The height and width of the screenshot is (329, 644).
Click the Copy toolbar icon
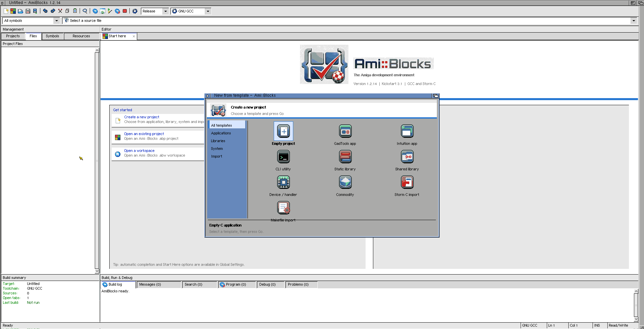pyautogui.click(x=67, y=11)
